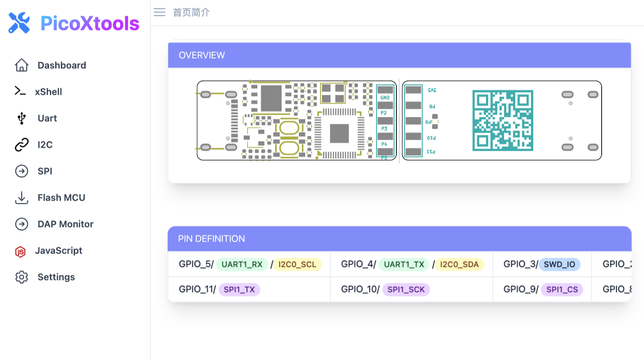
Task: Click the SWD_IO blue tag
Action: coord(559,264)
